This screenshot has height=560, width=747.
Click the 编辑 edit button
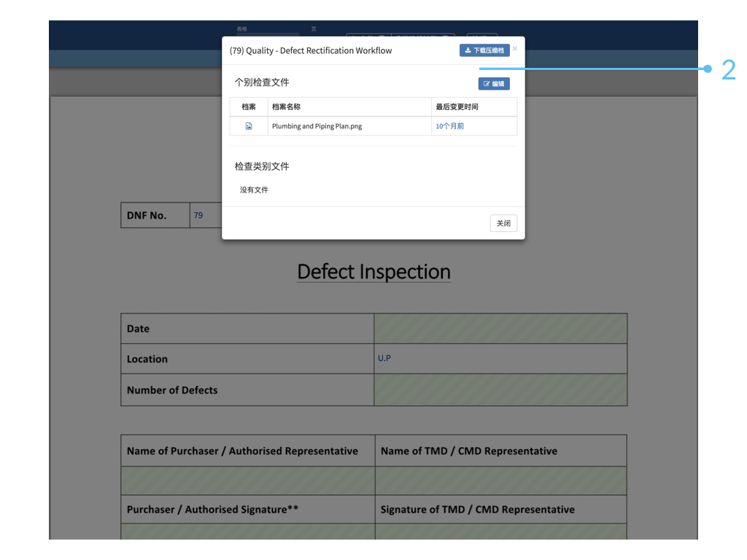tap(494, 84)
